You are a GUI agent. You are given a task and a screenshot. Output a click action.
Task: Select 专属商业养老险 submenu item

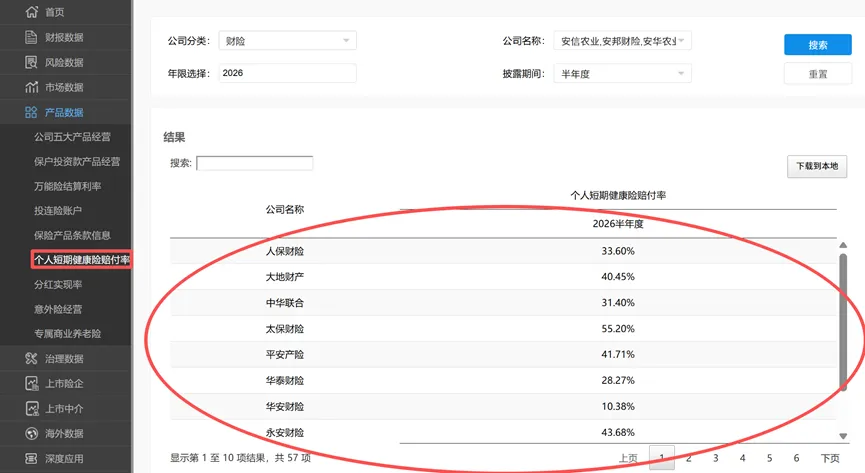tap(67, 333)
